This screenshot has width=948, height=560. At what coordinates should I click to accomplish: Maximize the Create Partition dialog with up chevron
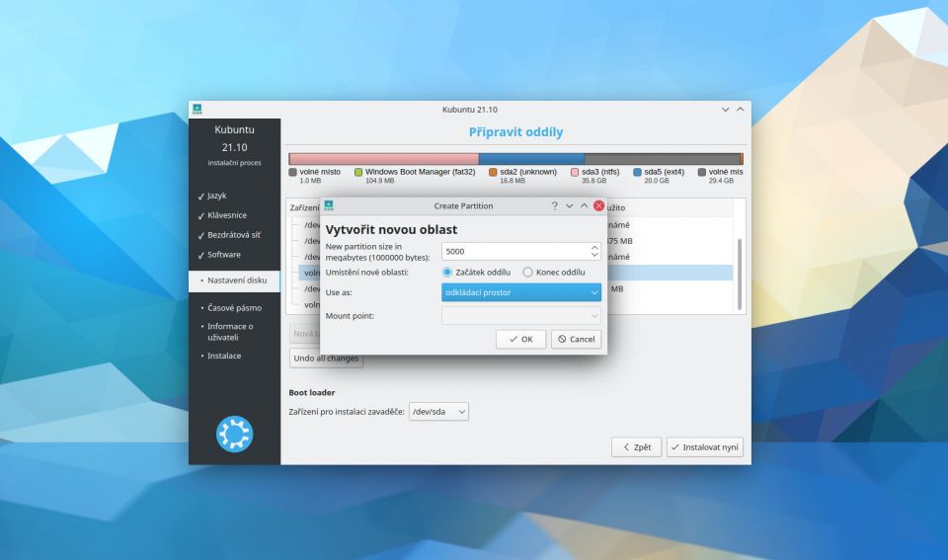(584, 205)
